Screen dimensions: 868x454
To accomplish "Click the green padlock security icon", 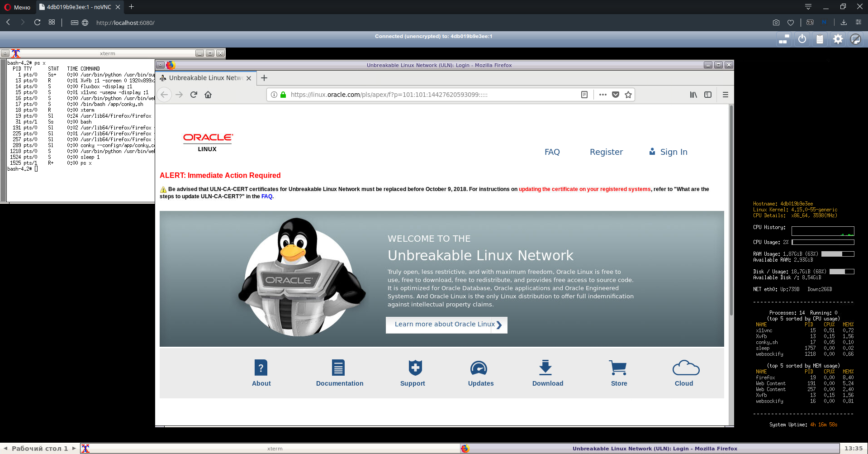I will pos(283,95).
